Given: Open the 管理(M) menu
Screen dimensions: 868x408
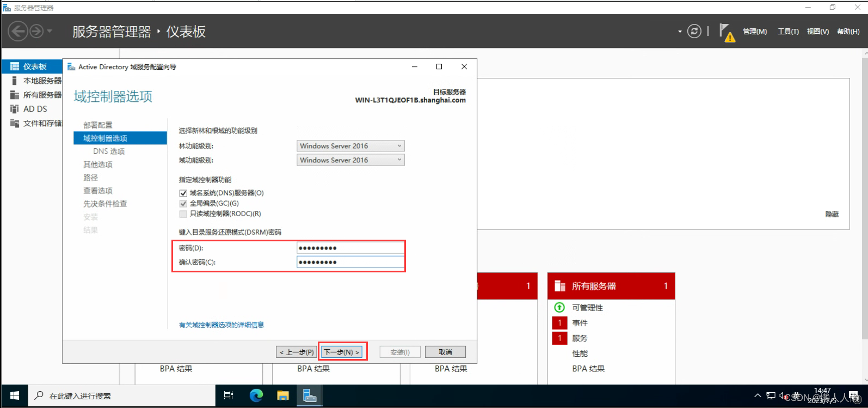Looking at the screenshot, I should tap(755, 32).
